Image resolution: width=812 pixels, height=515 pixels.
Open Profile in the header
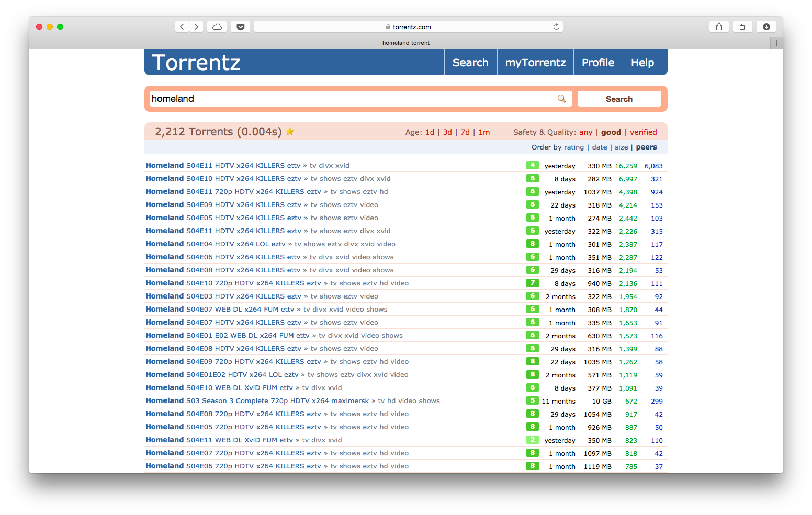[x=598, y=63]
